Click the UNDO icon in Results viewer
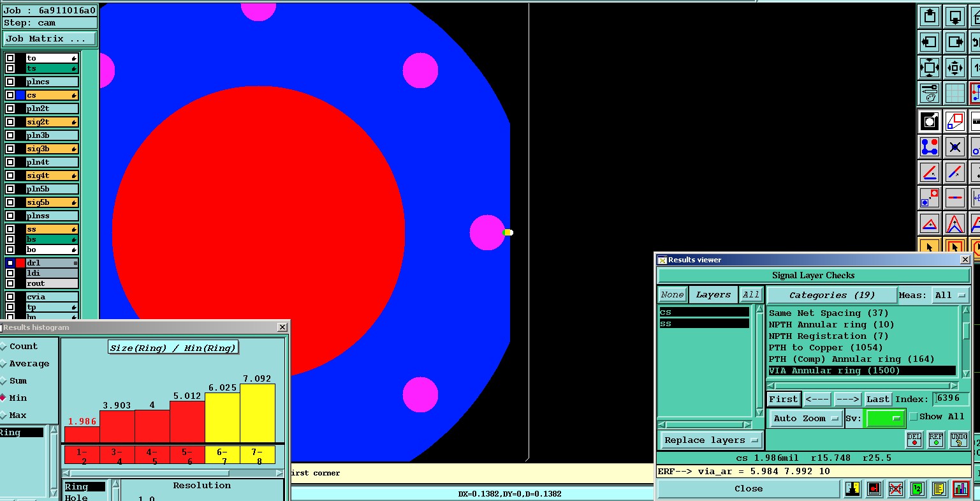980x501 pixels. click(x=959, y=439)
